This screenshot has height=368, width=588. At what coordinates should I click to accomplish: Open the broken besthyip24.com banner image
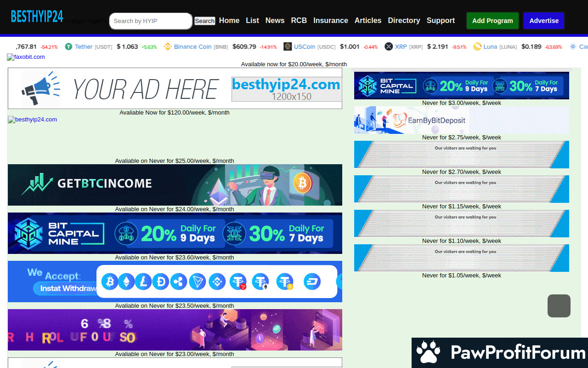pos(32,120)
